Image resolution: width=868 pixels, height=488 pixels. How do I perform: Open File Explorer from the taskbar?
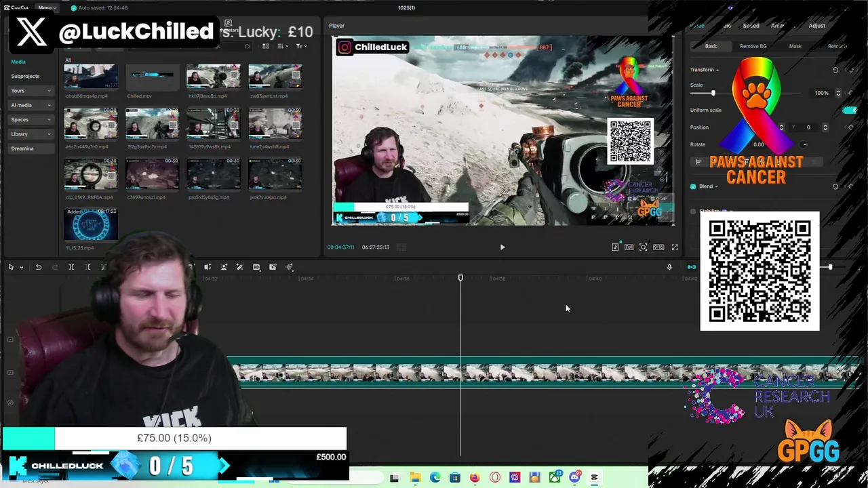pyautogui.click(x=415, y=478)
